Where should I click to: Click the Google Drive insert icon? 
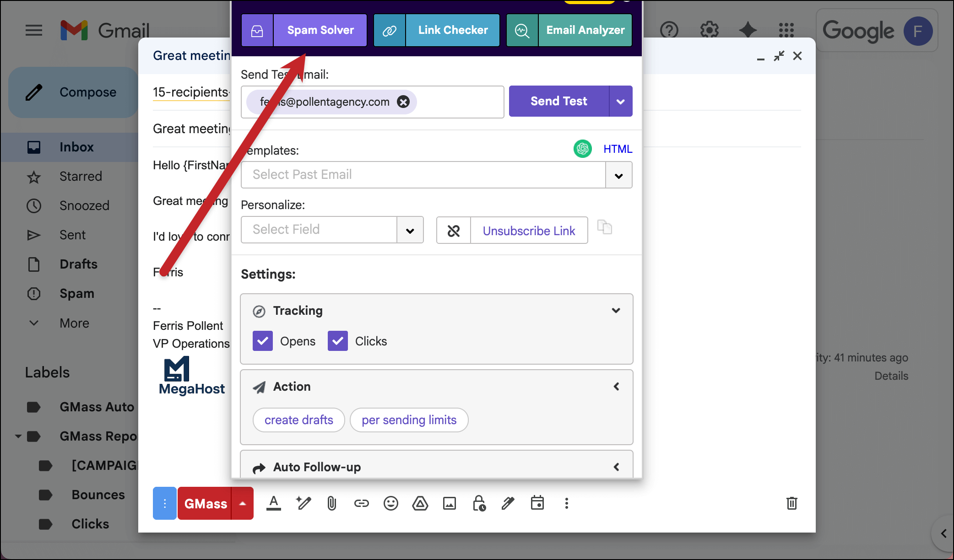(x=420, y=504)
